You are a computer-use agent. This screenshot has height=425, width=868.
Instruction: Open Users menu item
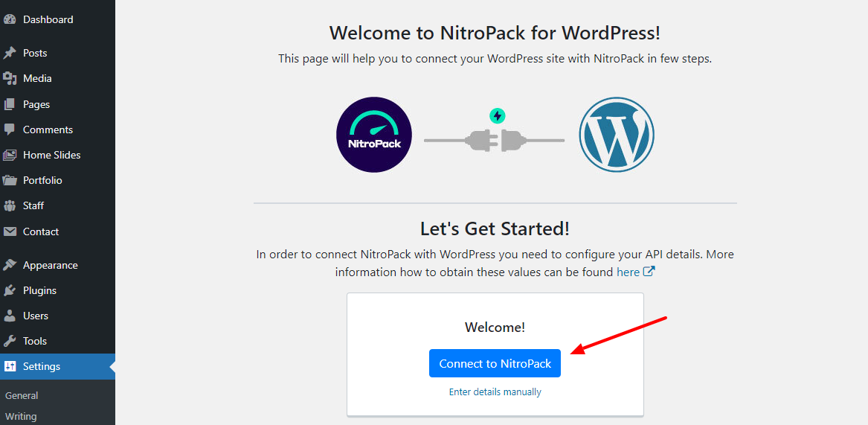(57, 316)
